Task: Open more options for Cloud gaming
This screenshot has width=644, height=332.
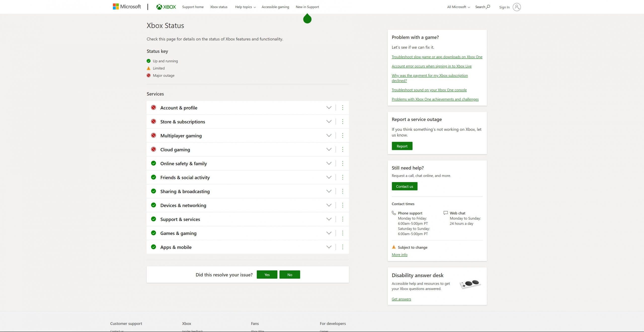Action: 342,149
